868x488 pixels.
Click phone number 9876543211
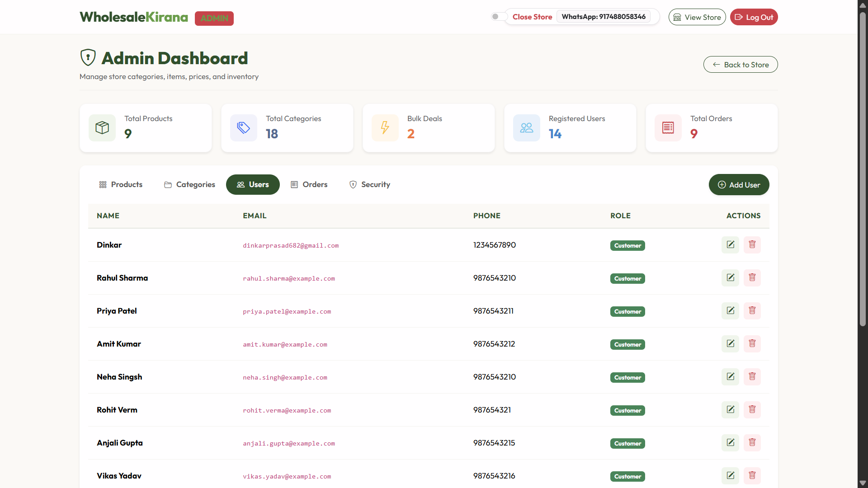(x=493, y=311)
